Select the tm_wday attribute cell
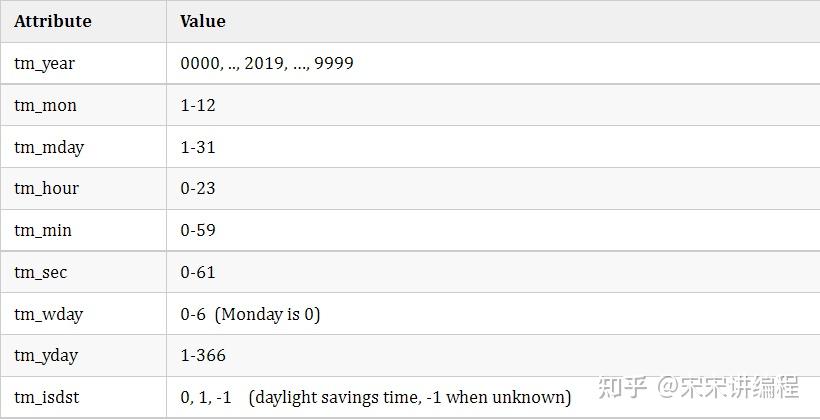 48,314
